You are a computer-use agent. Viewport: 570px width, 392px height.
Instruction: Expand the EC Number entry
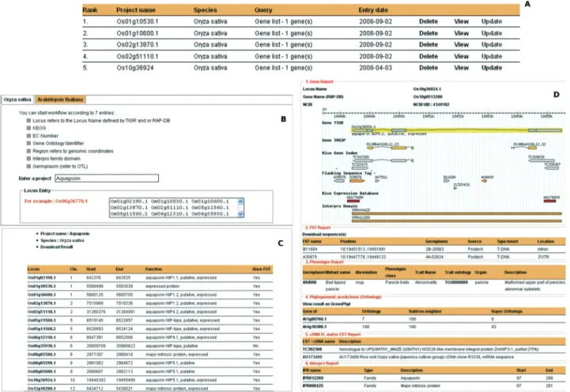click(28, 135)
